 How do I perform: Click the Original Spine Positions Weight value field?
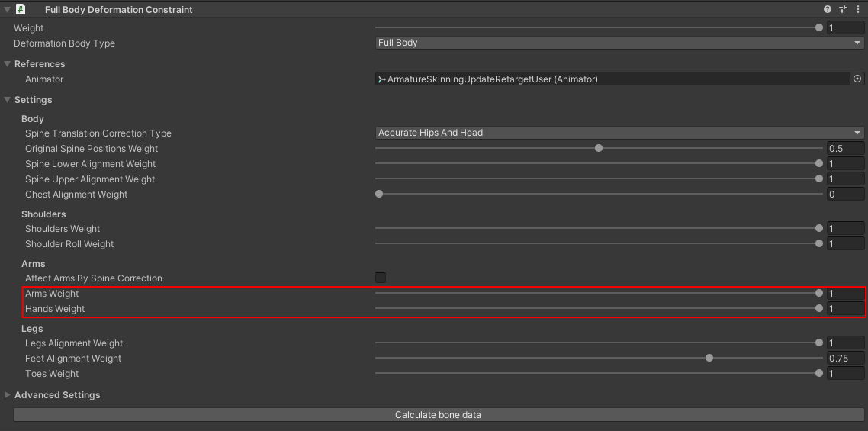coord(845,149)
